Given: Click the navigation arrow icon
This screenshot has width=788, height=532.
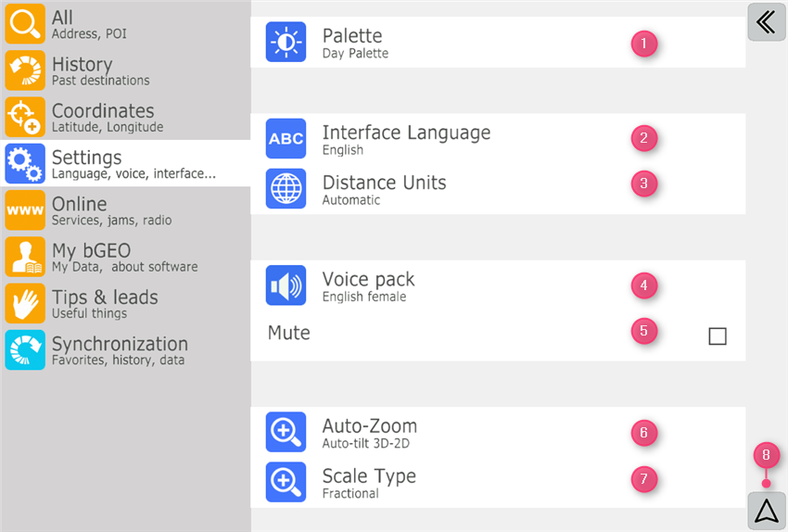Looking at the screenshot, I should point(766,512).
